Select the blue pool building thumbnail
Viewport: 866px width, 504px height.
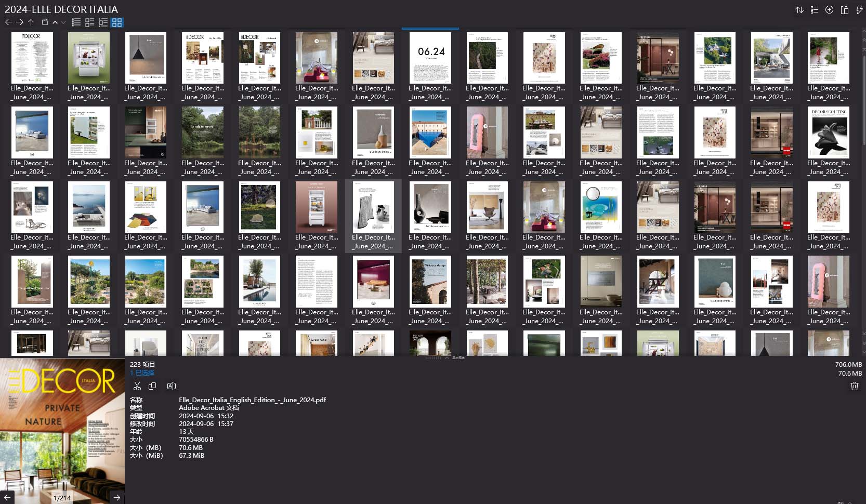point(430,132)
